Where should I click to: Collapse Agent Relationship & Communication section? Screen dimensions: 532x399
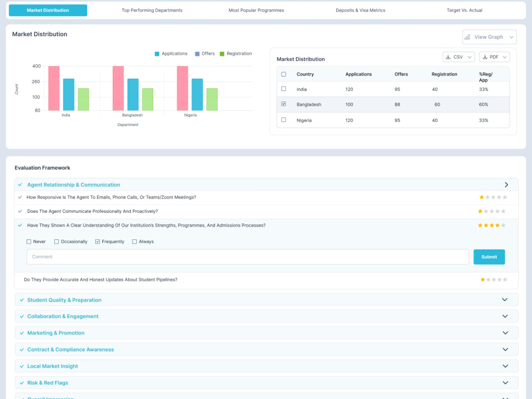point(506,185)
